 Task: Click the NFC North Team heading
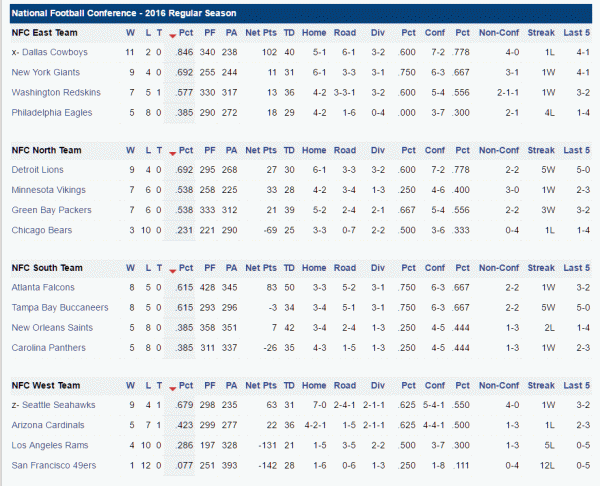(x=46, y=150)
